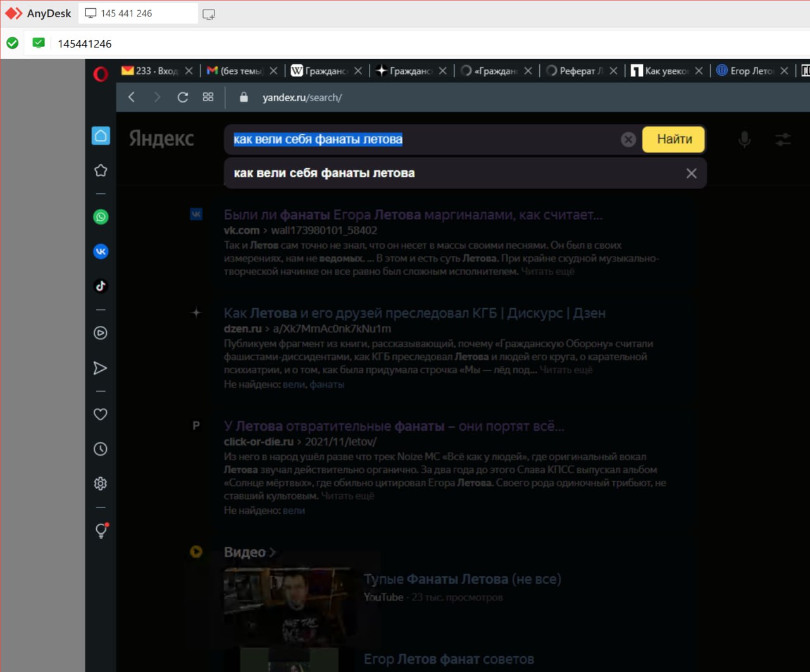Open sidebar Settings gear icon
Image resolution: width=810 pixels, height=672 pixels.
(x=101, y=484)
